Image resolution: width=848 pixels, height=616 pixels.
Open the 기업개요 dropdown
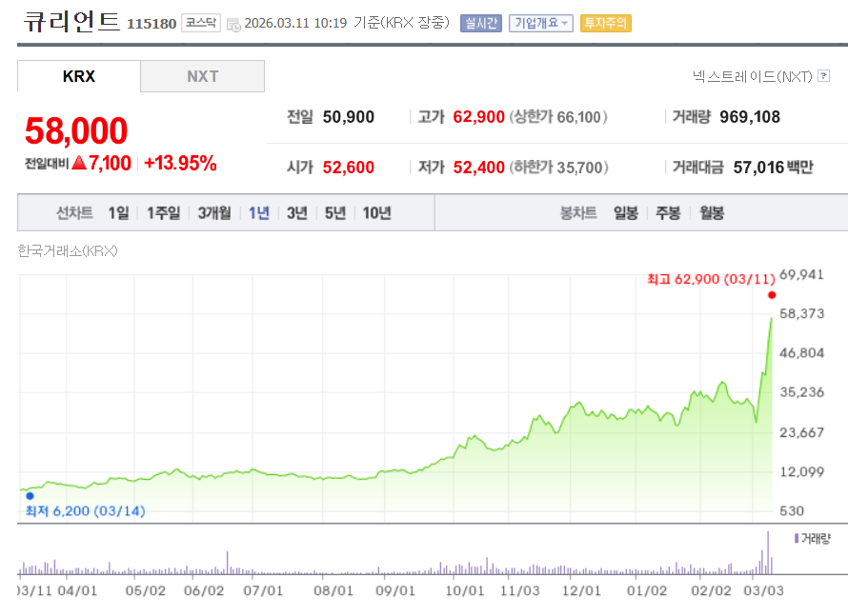(x=540, y=24)
